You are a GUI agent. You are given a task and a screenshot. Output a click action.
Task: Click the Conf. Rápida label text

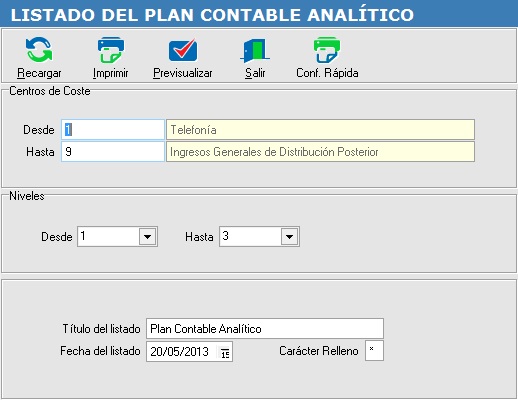327,73
